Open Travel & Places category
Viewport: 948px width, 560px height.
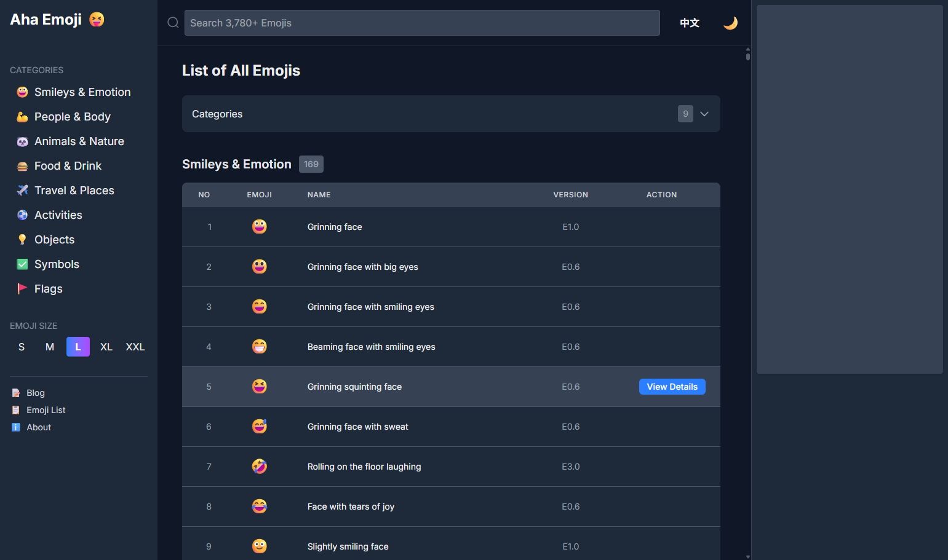click(74, 191)
